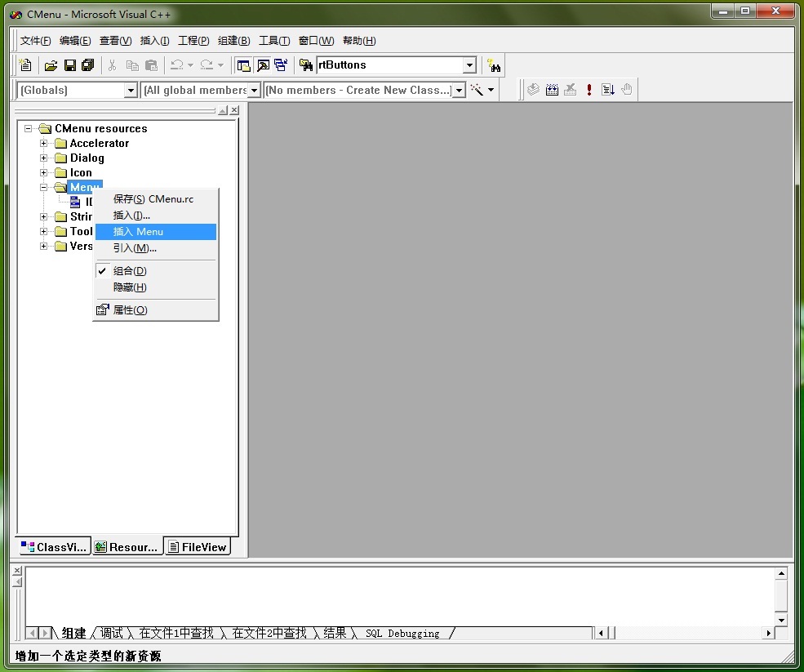Toggle the Output window toolbar button
The width and height of the screenshot is (804, 672).
[263, 65]
